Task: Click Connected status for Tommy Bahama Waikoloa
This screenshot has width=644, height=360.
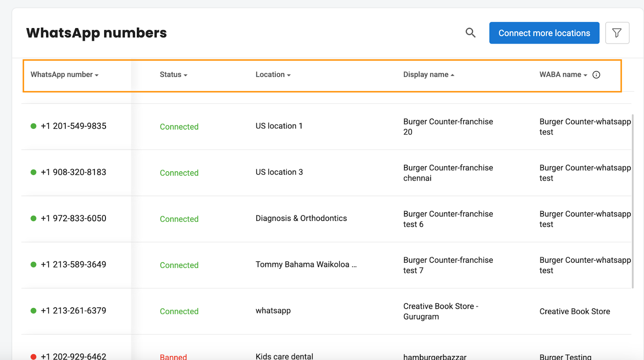Action: tap(179, 265)
